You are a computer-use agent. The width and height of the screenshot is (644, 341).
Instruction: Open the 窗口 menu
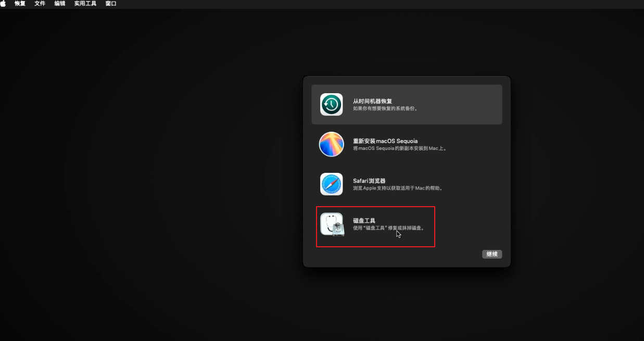(111, 4)
